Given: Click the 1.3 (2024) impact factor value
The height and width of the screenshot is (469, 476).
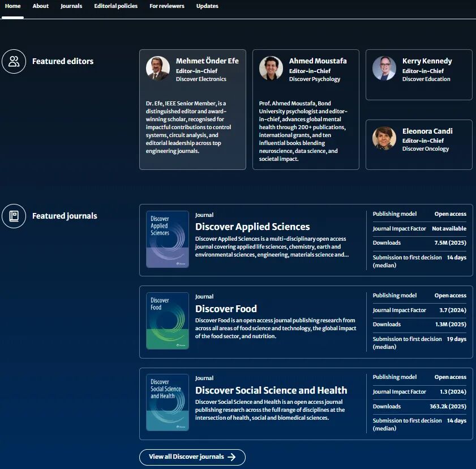Looking at the screenshot, I should [453, 392].
